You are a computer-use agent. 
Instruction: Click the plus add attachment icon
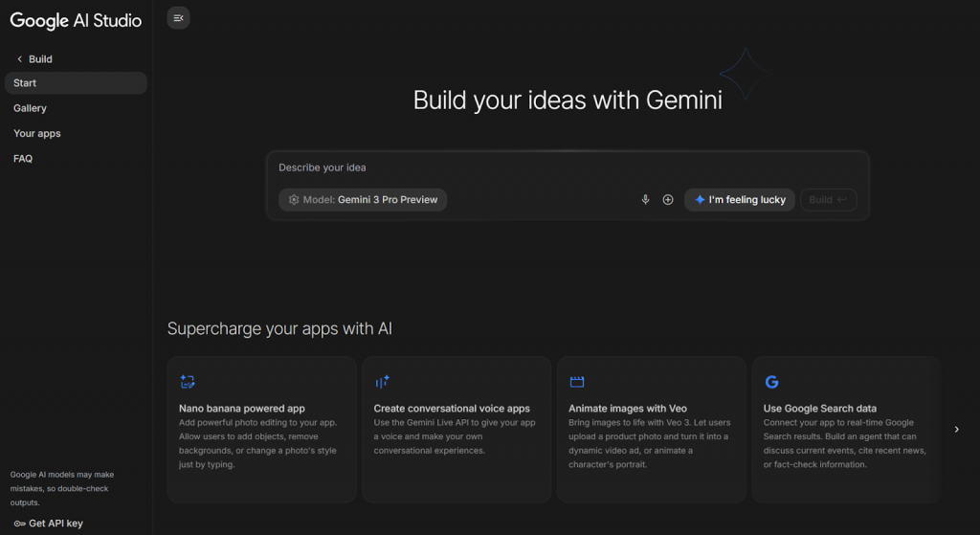(668, 200)
